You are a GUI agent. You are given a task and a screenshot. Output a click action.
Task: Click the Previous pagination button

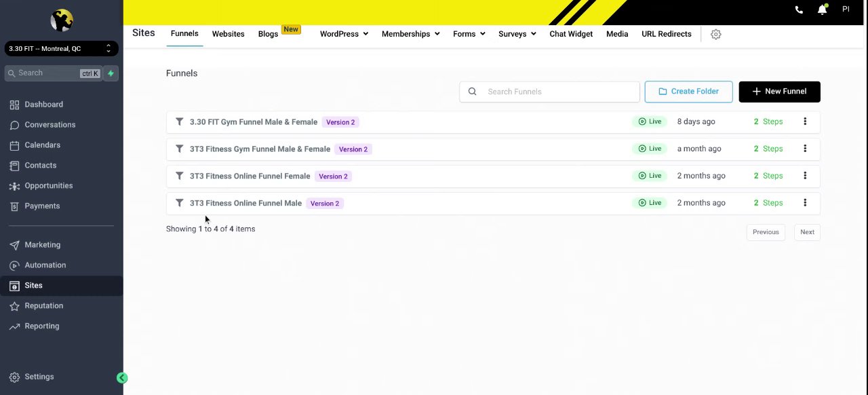point(766,232)
